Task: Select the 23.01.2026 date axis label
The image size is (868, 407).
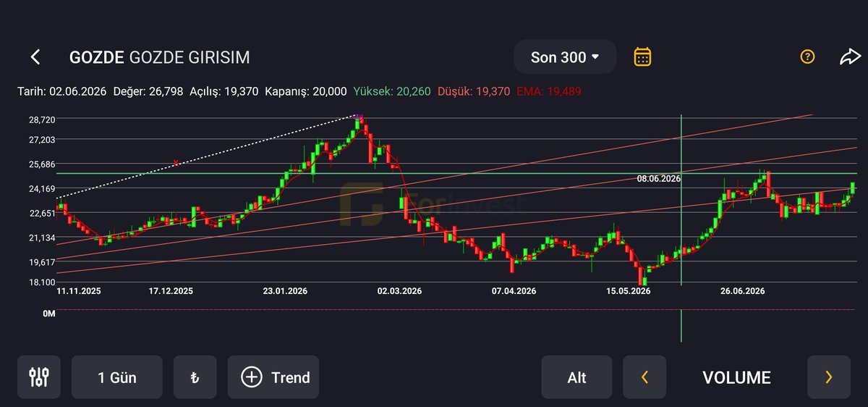Action: click(285, 291)
